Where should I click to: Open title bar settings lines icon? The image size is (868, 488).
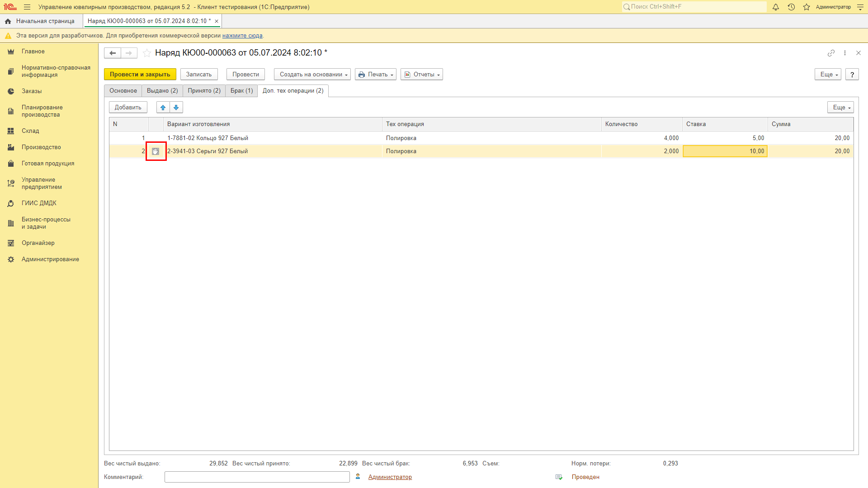(860, 7)
